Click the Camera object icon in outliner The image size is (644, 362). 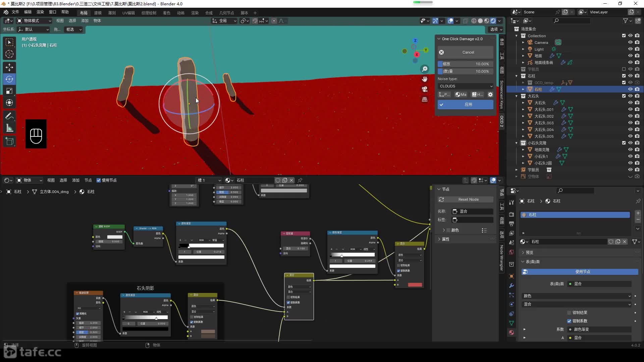(530, 43)
